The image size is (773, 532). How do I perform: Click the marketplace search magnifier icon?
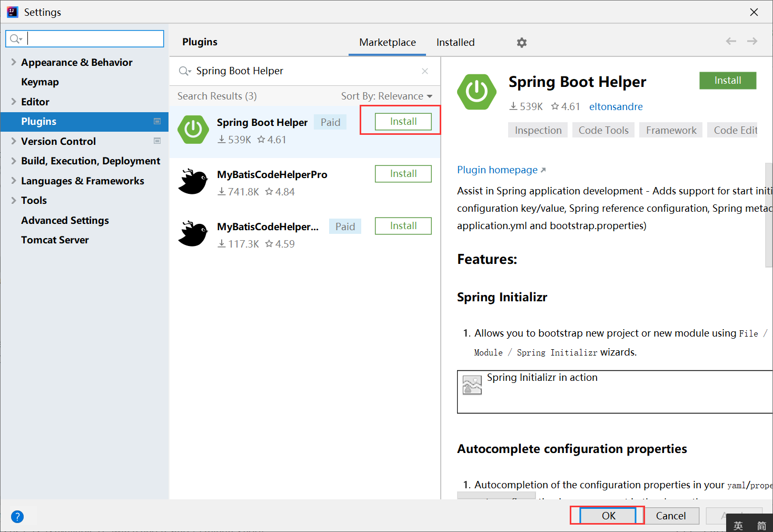[x=185, y=71]
